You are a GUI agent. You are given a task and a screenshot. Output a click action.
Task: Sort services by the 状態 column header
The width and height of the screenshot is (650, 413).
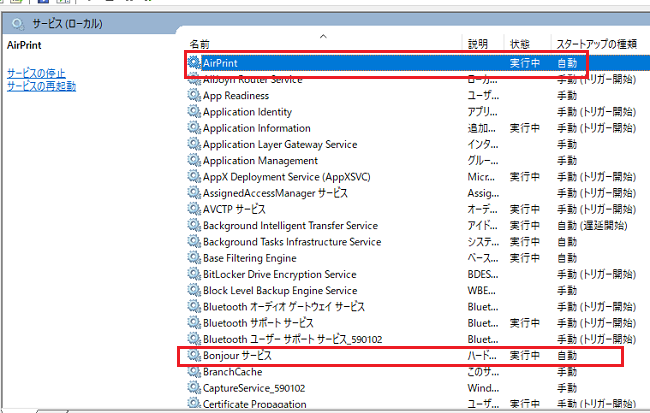(520, 45)
